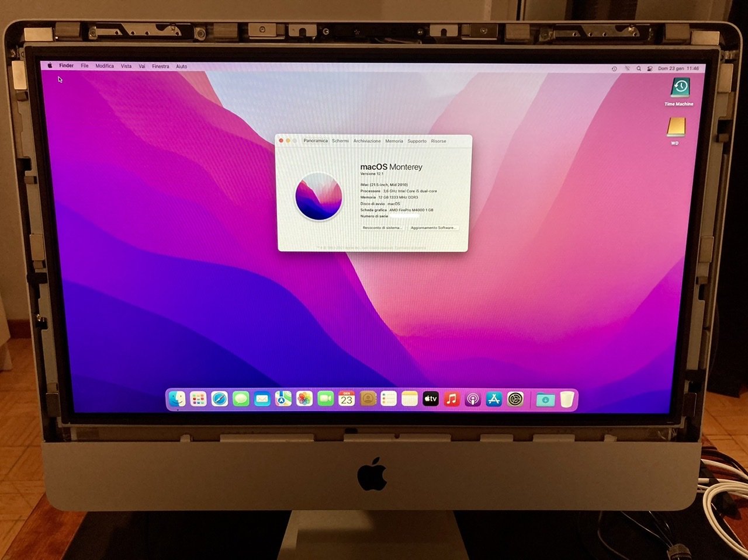Click Time Machine status icon in menu bar
Image resolution: width=748 pixels, height=560 pixels.
coord(614,68)
